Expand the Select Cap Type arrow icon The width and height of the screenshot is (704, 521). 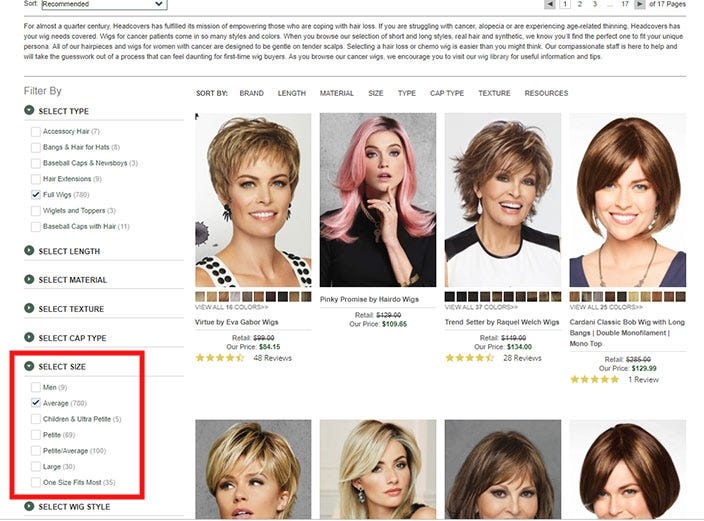coord(29,337)
